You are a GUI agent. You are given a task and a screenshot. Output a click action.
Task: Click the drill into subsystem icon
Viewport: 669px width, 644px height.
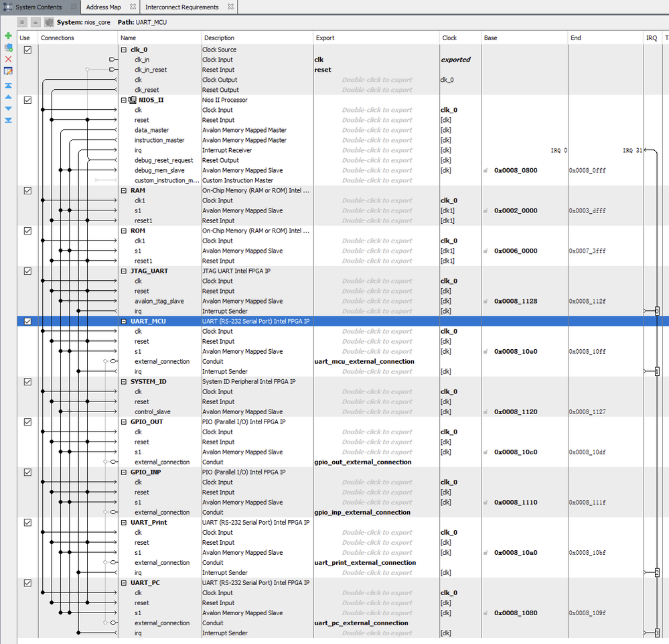tap(49, 22)
